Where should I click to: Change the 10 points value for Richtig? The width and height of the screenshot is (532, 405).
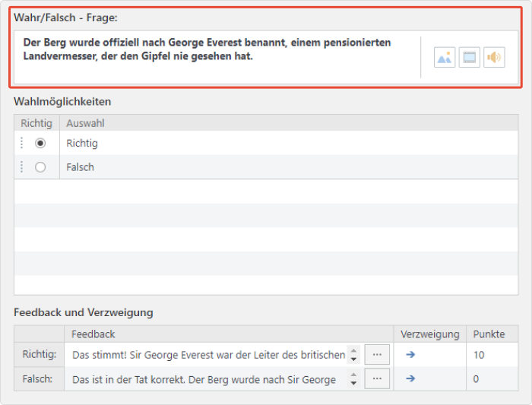tap(492, 355)
